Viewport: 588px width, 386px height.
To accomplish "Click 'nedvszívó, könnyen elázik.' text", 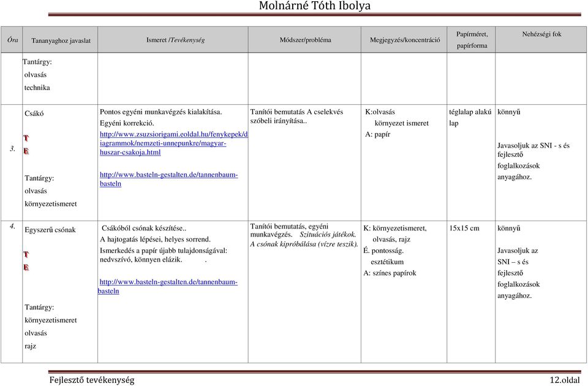I will [141, 260].
